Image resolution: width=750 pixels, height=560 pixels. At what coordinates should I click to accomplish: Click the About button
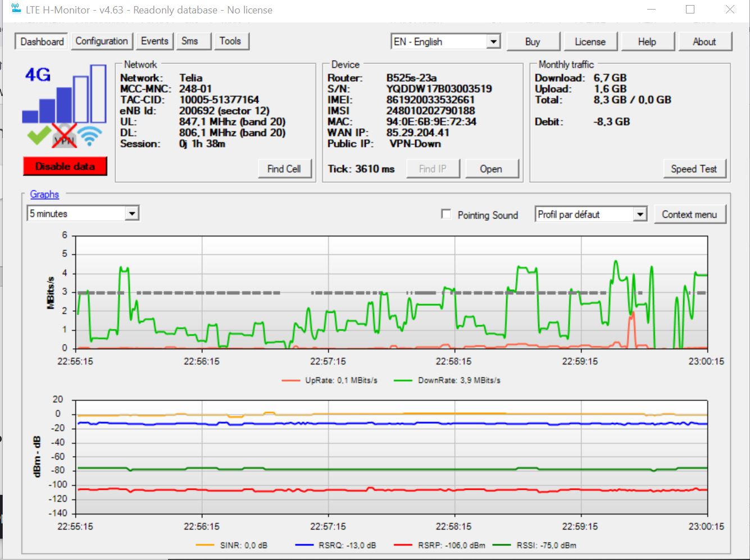[x=704, y=42]
